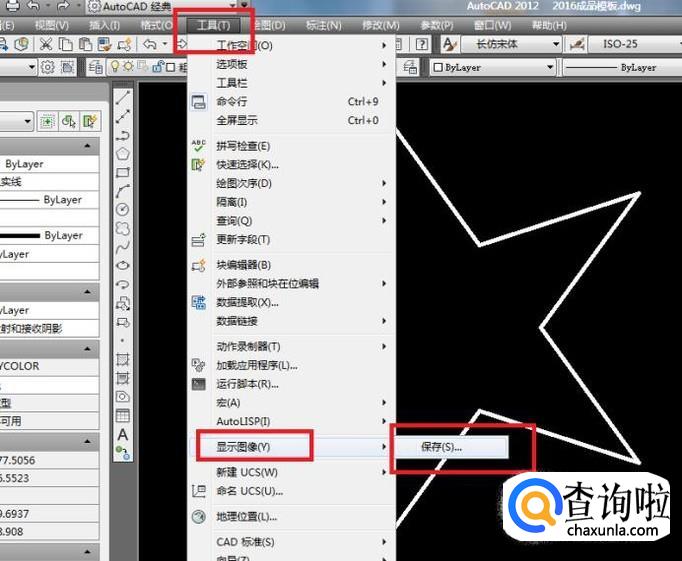Select the Spline tool
682x561 pixels.
point(123,247)
